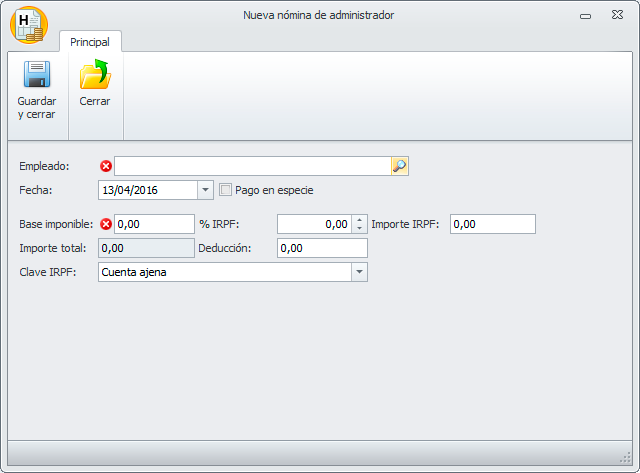Image resolution: width=640 pixels, height=473 pixels.
Task: Click the Cuenta ajena combo text
Action: [134, 272]
